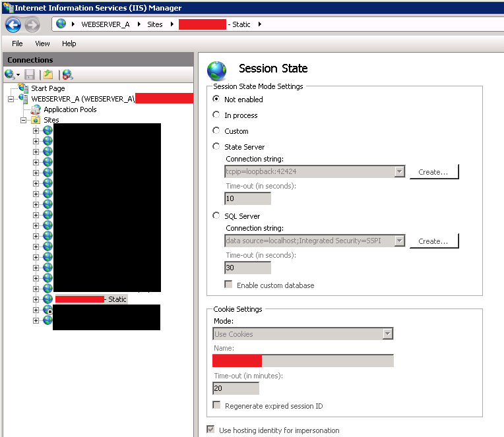Collapse the WEBSERVER_A server node
Screen dimensions: 504x437
(x=11, y=99)
